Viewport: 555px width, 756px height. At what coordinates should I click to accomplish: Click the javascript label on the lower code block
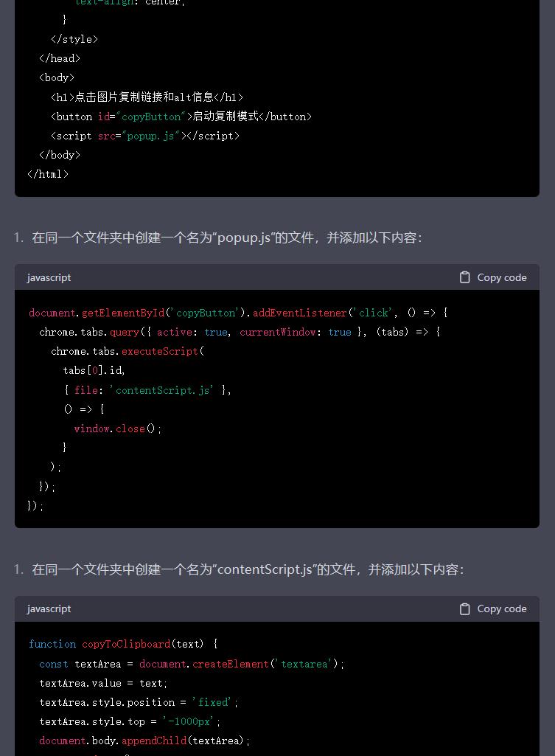[x=49, y=608]
